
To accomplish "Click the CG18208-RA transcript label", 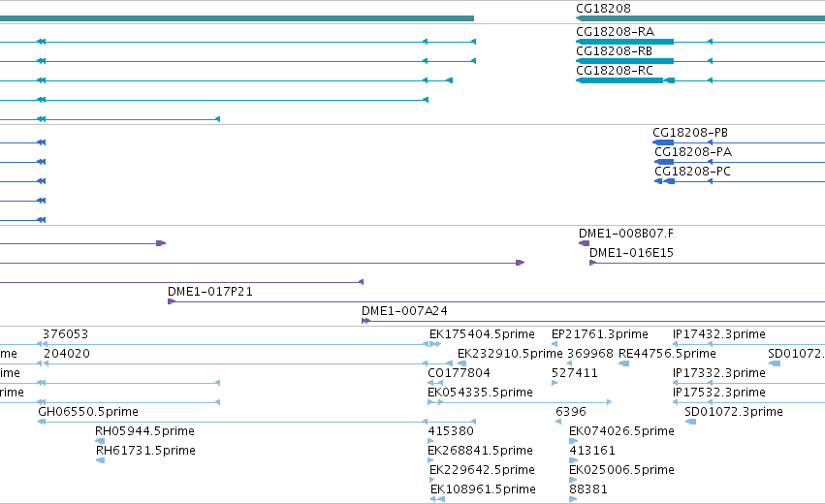I will [x=615, y=32].
